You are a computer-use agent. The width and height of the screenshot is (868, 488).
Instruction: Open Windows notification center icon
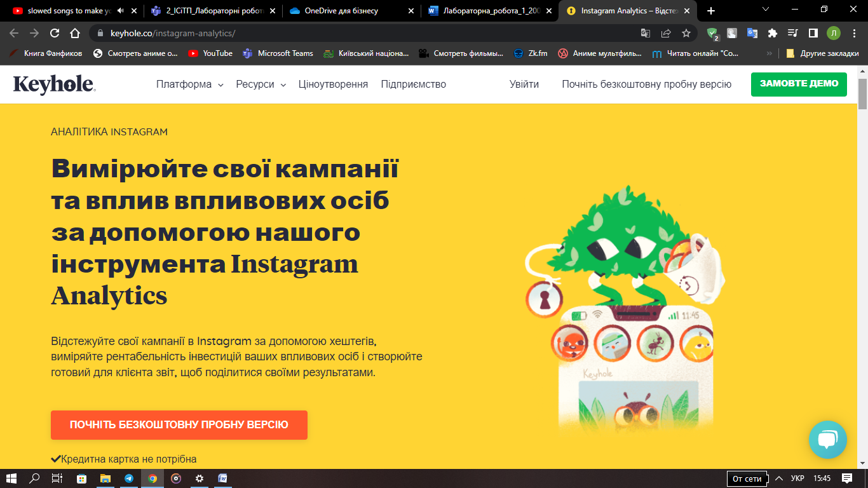coord(847,478)
